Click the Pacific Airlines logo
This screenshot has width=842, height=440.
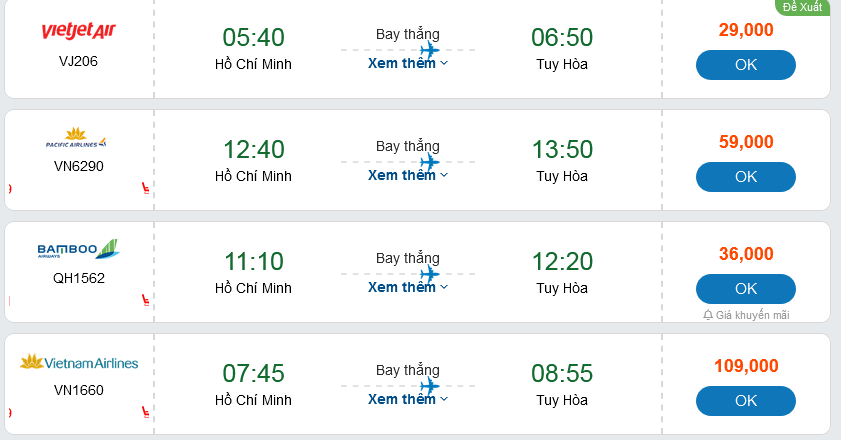click(78, 138)
